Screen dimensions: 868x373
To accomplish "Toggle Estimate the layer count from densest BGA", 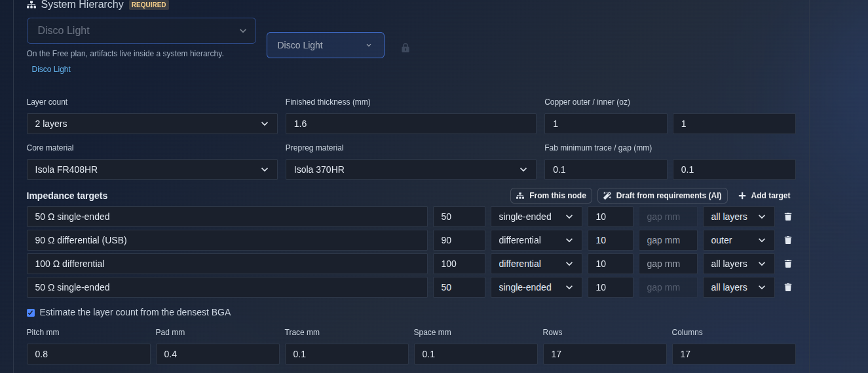I will 31,313.
